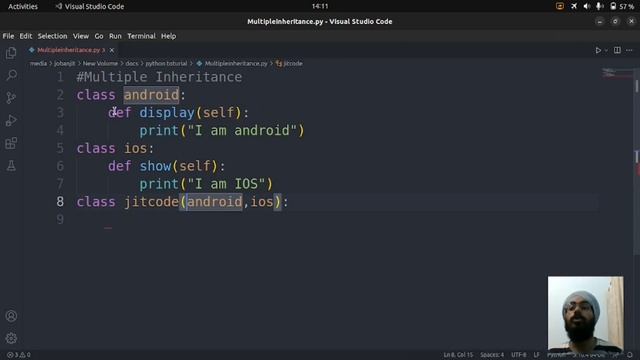Open the Run menu
The height and width of the screenshot is (360, 640).
[115, 36]
